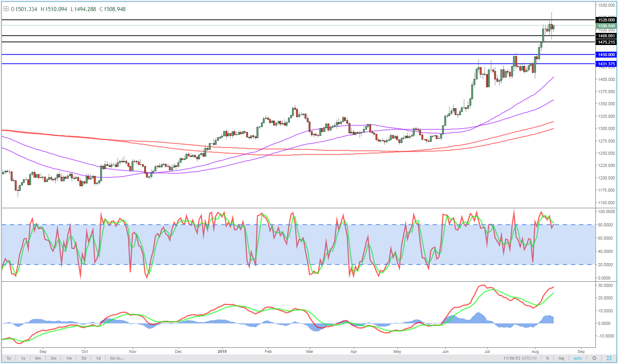
Task: Click the 1400.000 price axis label
Action: pos(607,79)
